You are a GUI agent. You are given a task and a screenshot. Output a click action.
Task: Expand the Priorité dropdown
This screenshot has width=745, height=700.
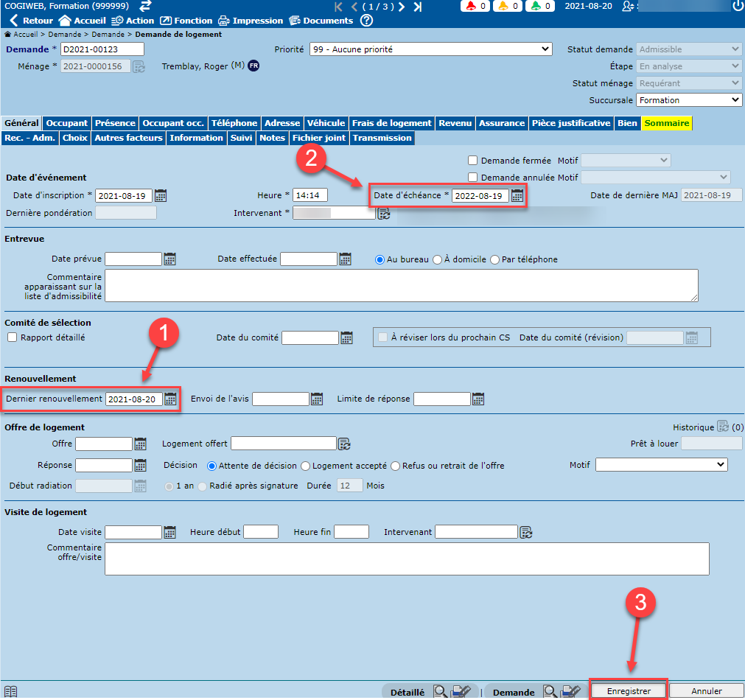430,49
